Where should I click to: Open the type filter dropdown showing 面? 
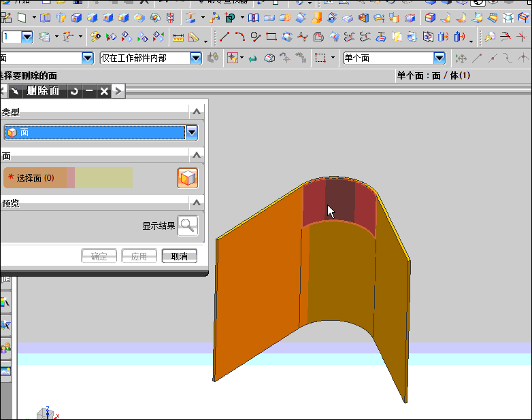[x=88, y=58]
